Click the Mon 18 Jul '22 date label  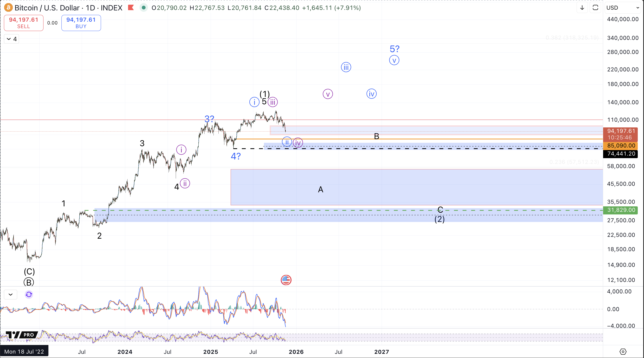[x=24, y=352]
